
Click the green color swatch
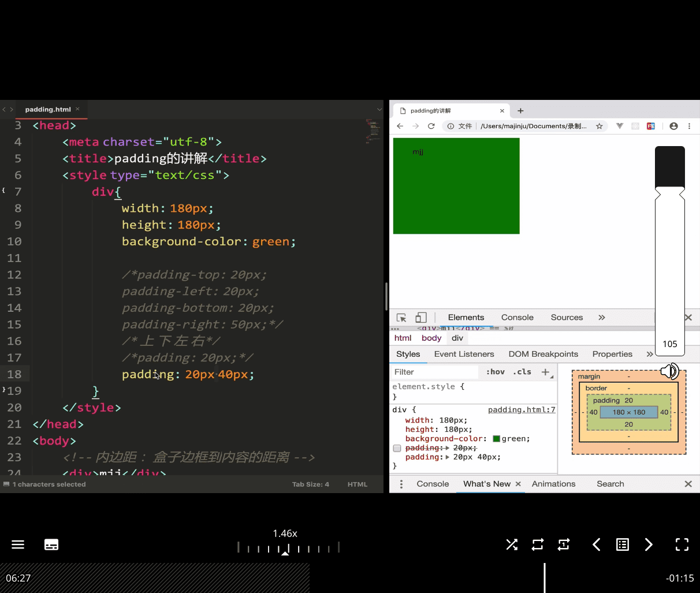[496, 439]
